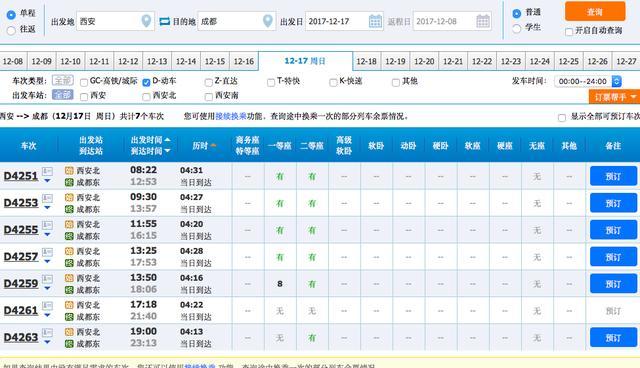Show the stop list icon for D4257

[x=47, y=252]
